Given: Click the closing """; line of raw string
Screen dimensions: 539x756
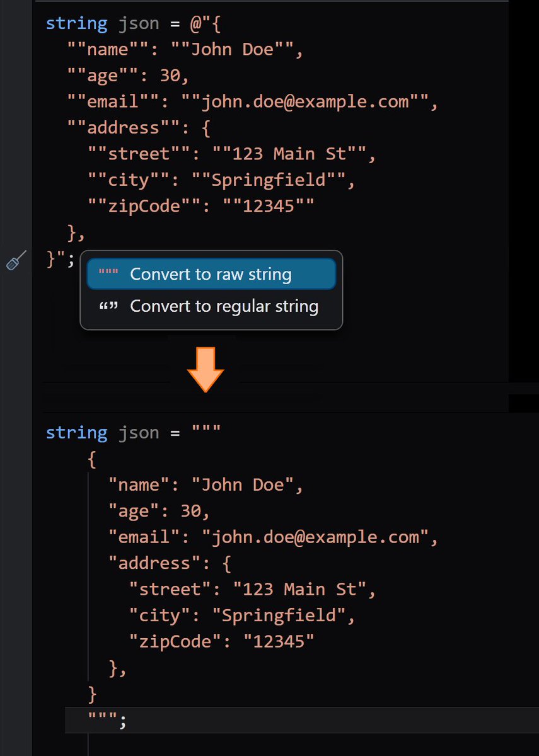Looking at the screenshot, I should click(107, 720).
